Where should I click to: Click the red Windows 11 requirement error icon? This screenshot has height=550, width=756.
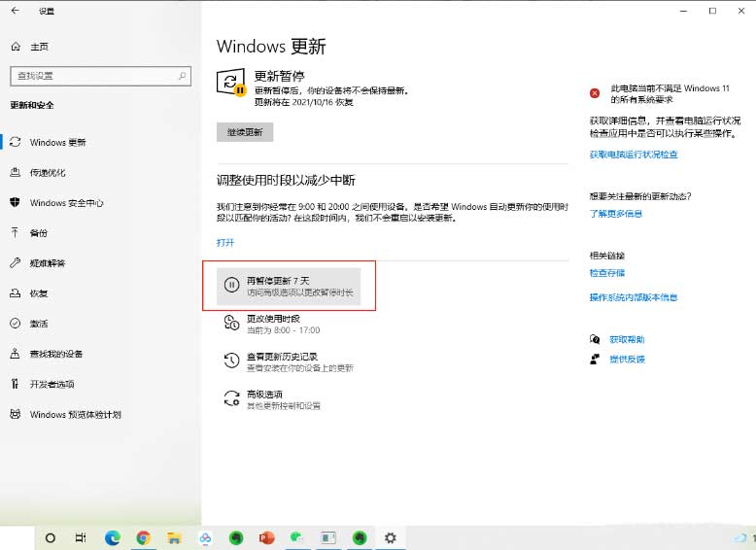tap(595, 93)
